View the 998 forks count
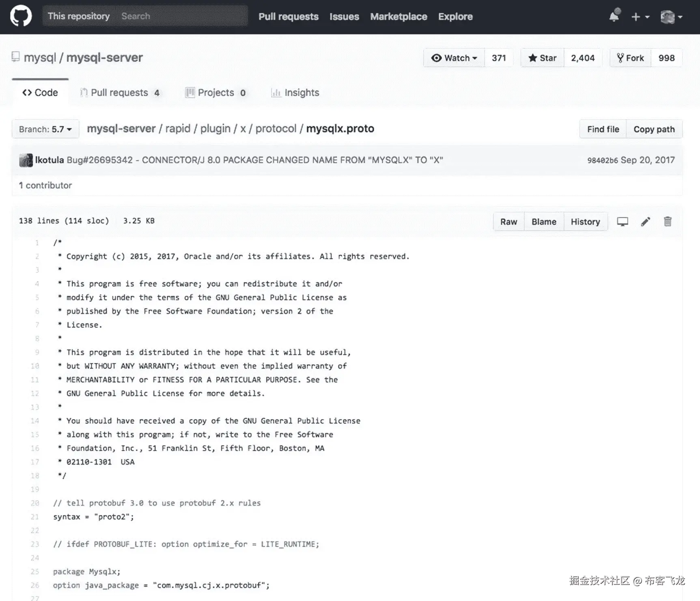Image resolution: width=700 pixels, height=601 pixels. [667, 58]
